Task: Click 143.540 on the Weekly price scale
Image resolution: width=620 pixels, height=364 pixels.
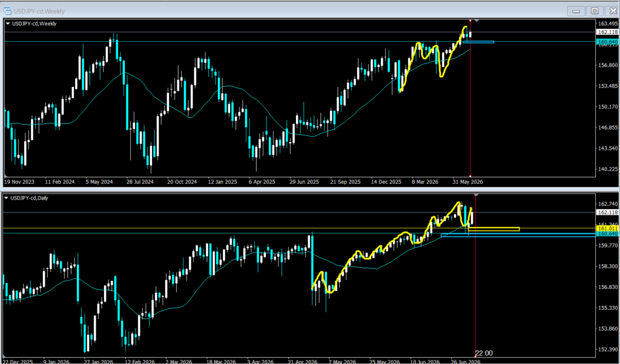Action: click(608, 149)
